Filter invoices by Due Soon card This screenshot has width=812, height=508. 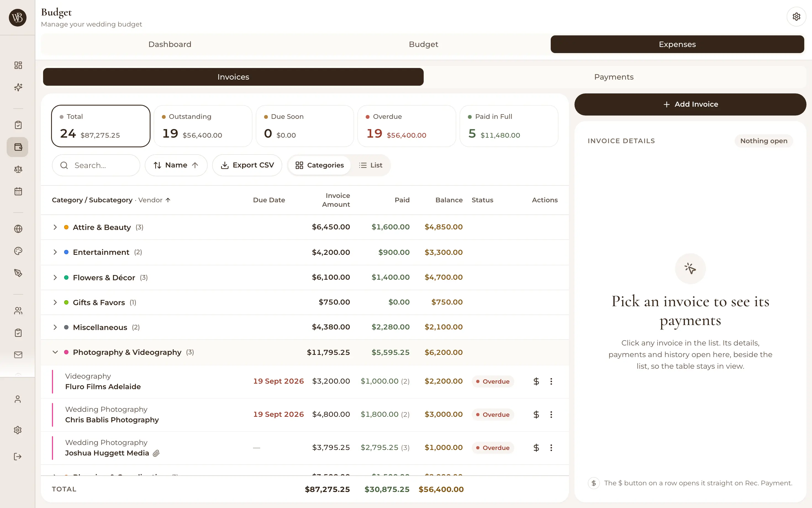(305, 126)
